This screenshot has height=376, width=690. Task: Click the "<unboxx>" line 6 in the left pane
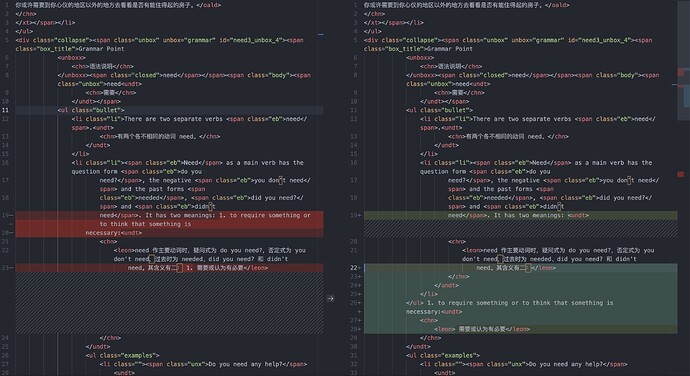coord(71,58)
